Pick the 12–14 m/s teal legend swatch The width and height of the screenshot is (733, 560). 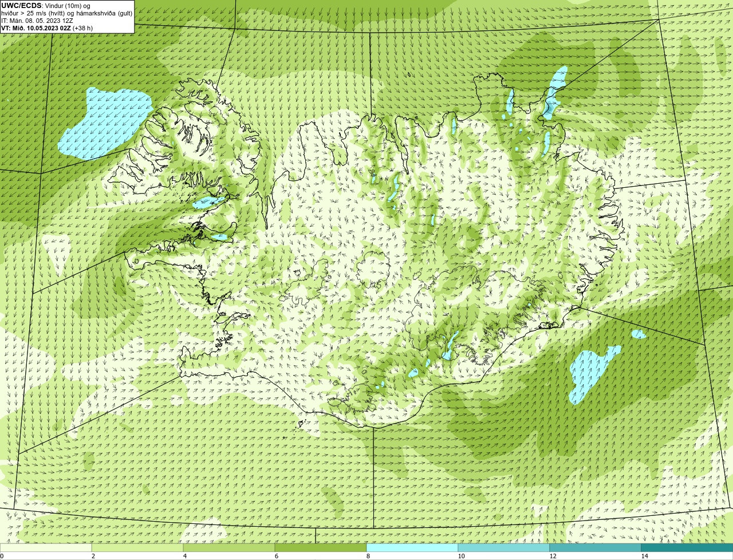coord(596,547)
